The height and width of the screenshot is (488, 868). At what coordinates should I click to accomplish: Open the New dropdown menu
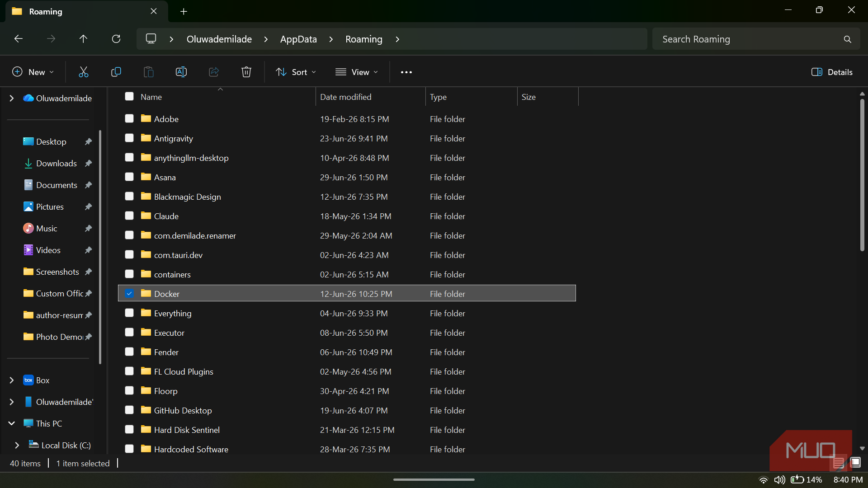coord(33,72)
